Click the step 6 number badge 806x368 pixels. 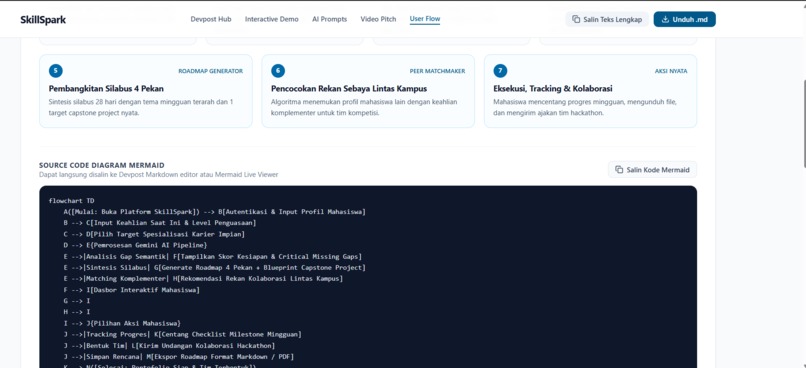(278, 71)
